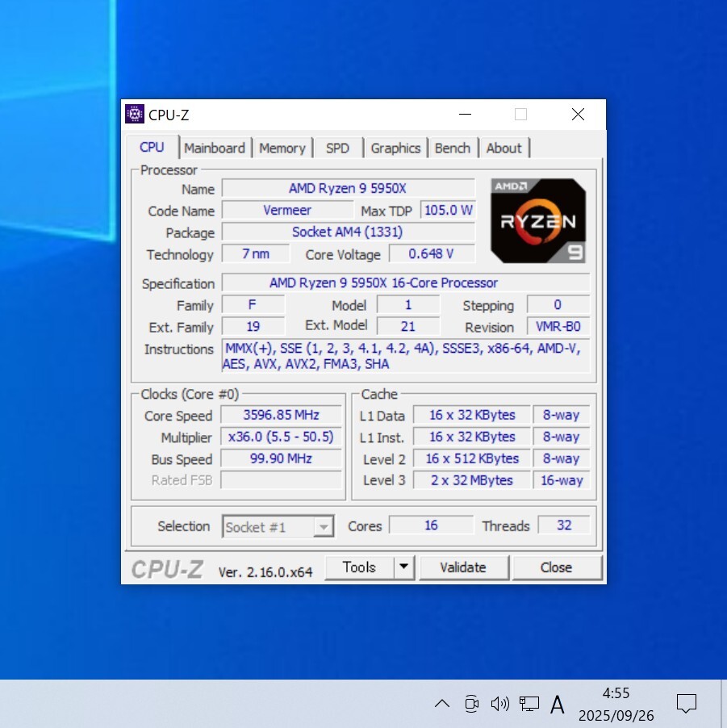The width and height of the screenshot is (727, 728).
Task: Open the Tools dropdown arrow
Action: pos(403,567)
